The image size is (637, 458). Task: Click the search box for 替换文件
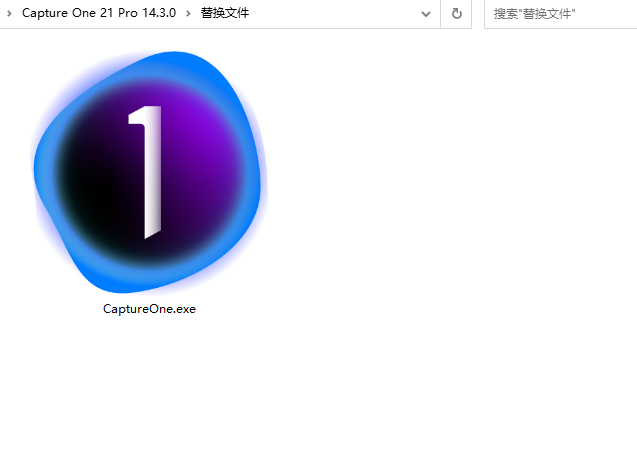pyautogui.click(x=561, y=13)
